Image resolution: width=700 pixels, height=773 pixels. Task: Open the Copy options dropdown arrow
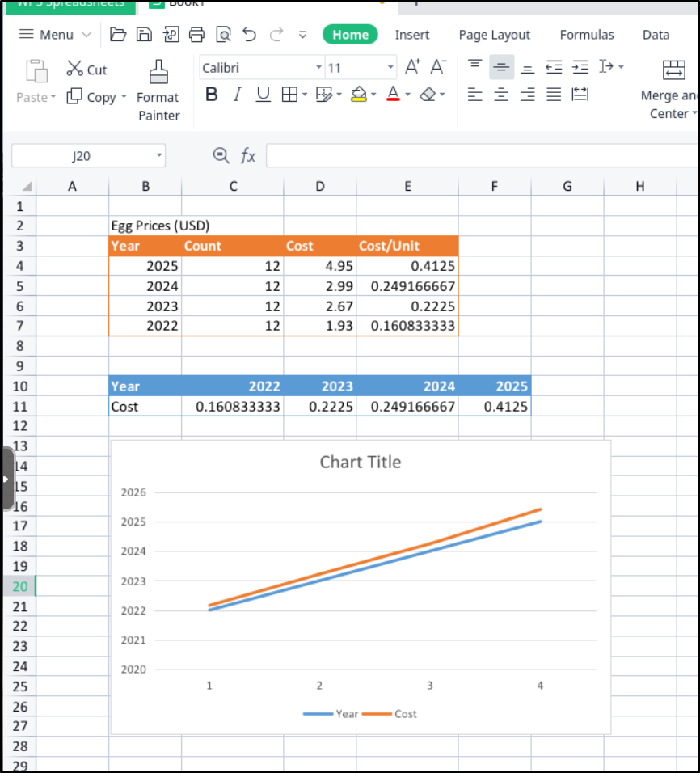[124, 97]
